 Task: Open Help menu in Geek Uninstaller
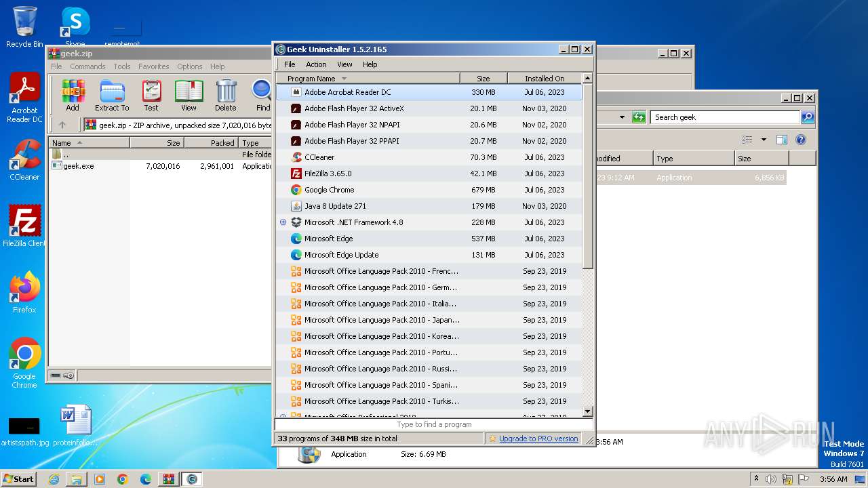click(370, 64)
